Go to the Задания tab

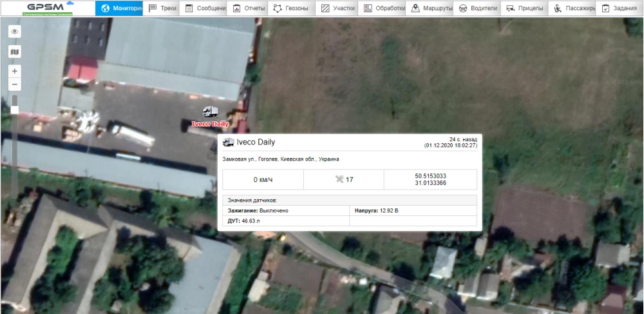point(620,8)
